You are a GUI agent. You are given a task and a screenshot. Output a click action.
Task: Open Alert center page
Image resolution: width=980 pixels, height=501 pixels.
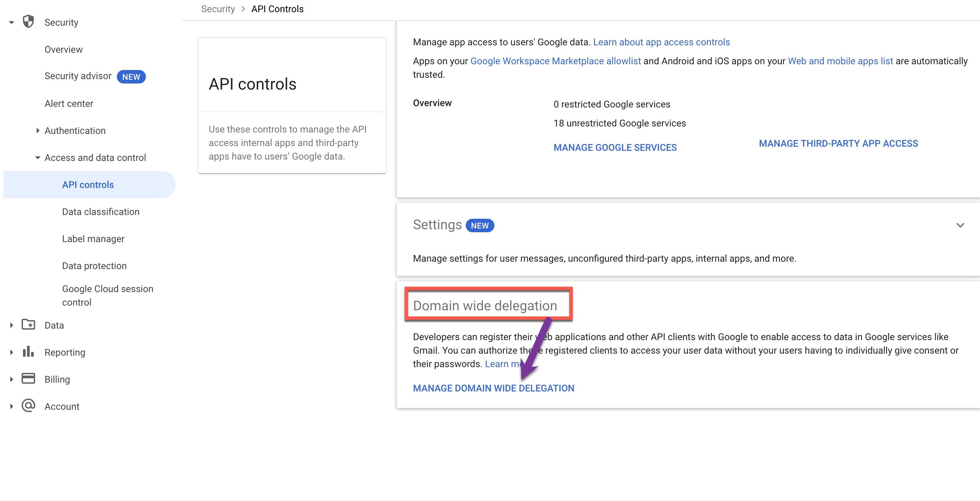[69, 103]
